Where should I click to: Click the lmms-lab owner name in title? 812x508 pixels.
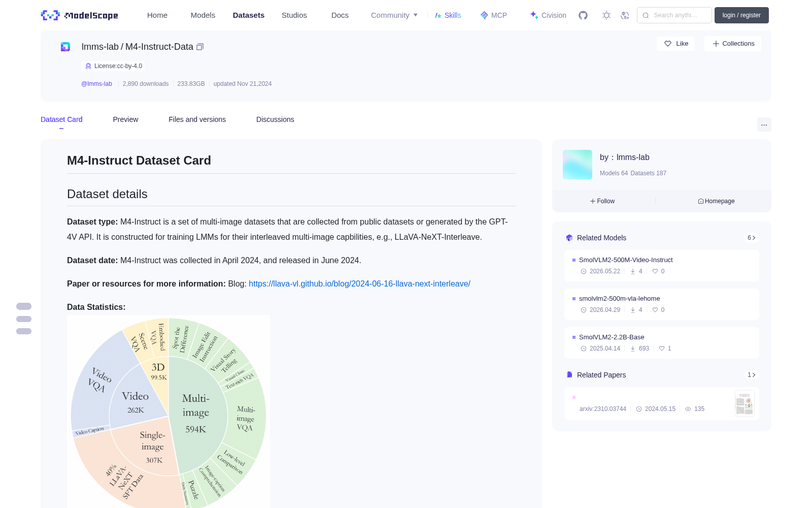100,47
